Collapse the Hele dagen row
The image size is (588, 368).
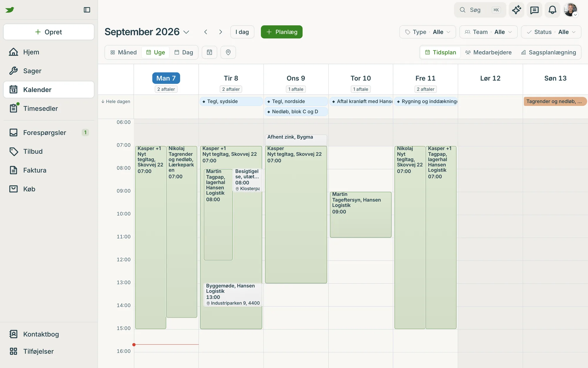coord(116,102)
